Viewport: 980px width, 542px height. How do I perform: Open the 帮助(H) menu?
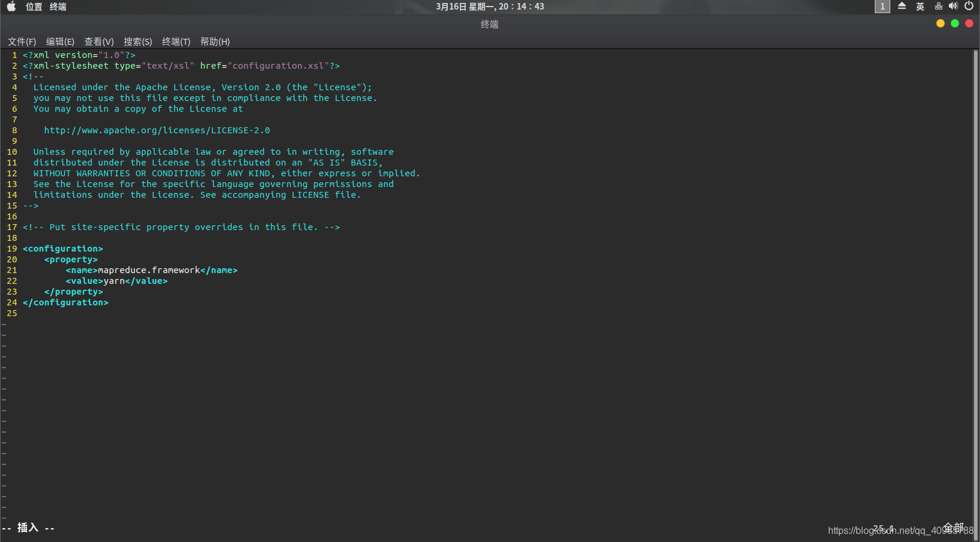click(215, 42)
